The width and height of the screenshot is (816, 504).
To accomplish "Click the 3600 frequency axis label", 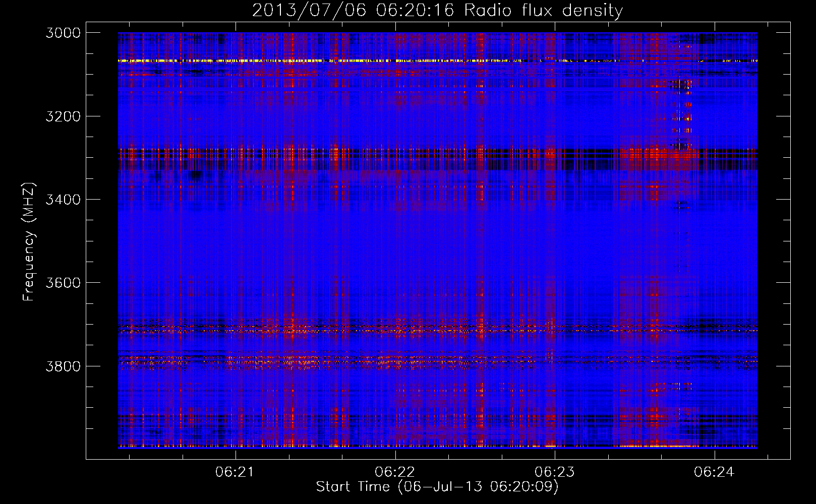I will point(63,283).
